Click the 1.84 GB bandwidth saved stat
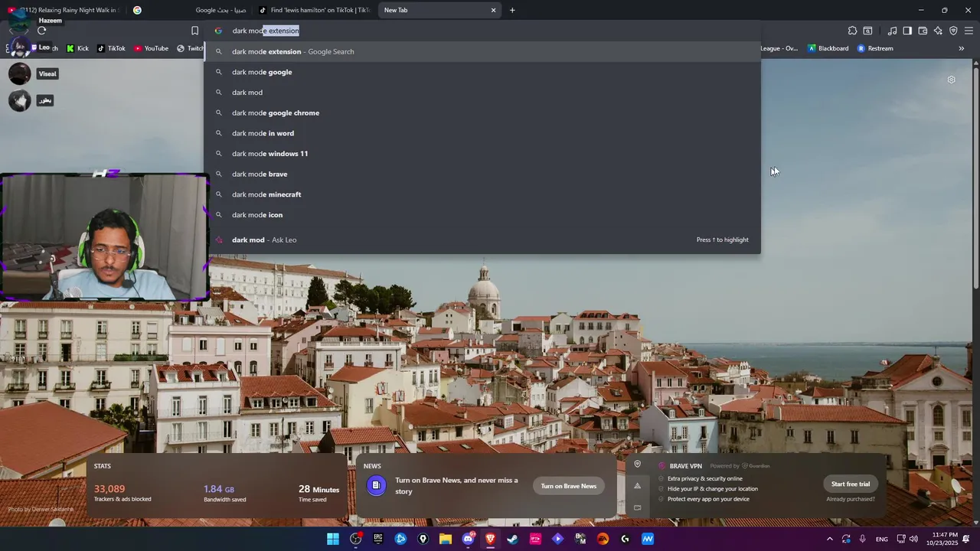The width and height of the screenshot is (980, 551). [x=224, y=494]
